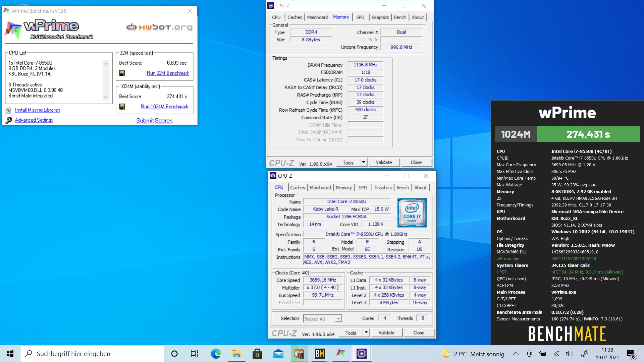644x362 pixels.
Task: Open the Install Missing Libraries link
Action: point(38,110)
